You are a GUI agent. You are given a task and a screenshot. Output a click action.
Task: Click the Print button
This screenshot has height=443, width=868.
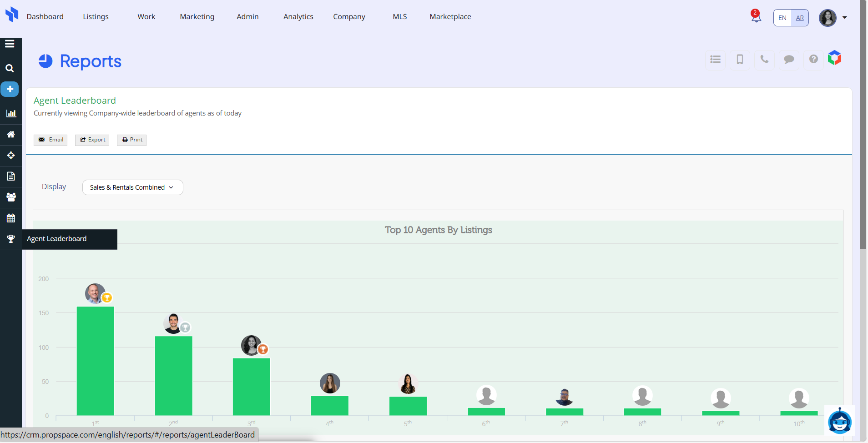click(x=132, y=140)
